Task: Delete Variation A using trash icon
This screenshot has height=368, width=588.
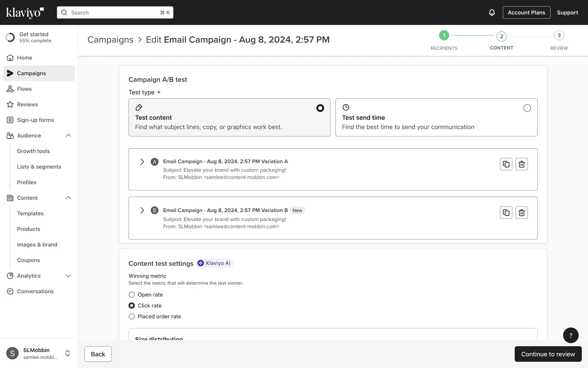Action: tap(522, 164)
